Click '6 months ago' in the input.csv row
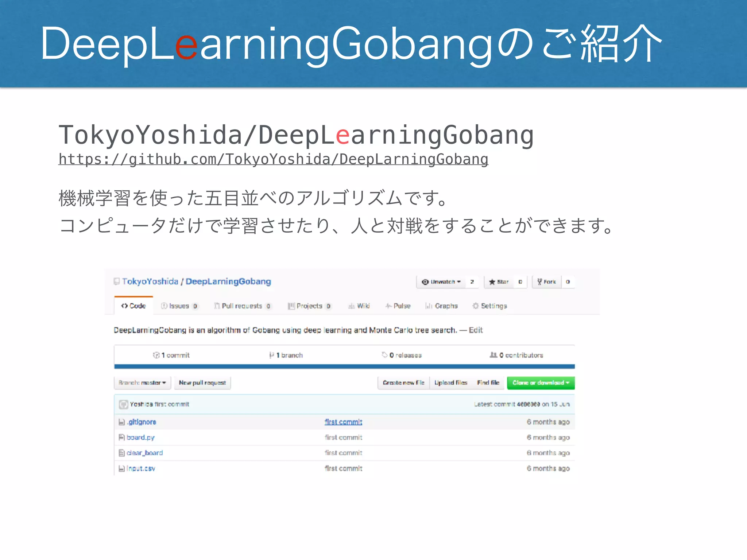 [548, 468]
